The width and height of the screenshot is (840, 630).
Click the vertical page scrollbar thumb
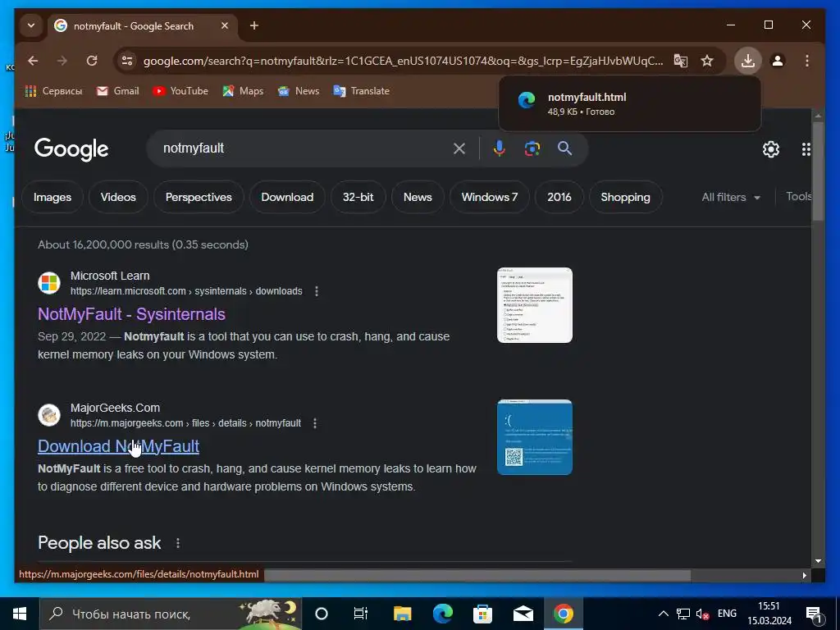click(818, 171)
